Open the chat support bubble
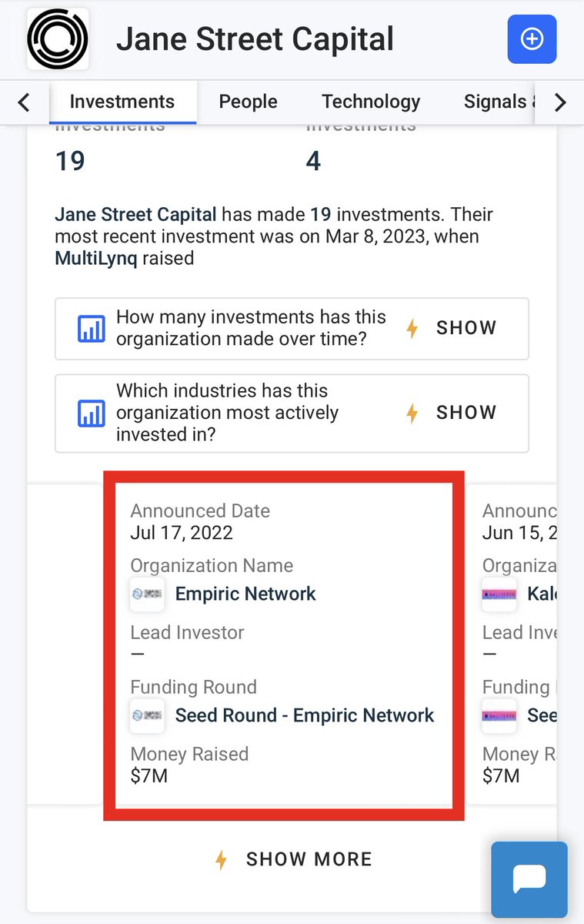 coord(529,878)
